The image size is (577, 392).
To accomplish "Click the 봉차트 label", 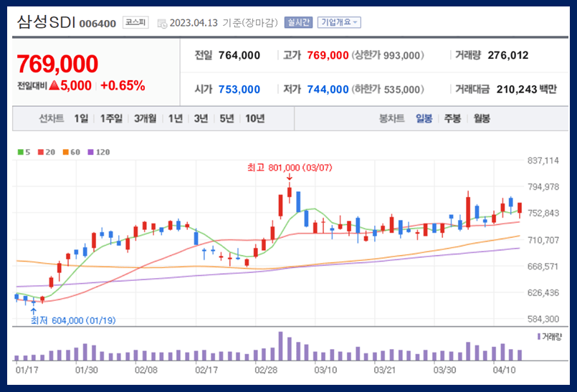I will pyautogui.click(x=391, y=118).
